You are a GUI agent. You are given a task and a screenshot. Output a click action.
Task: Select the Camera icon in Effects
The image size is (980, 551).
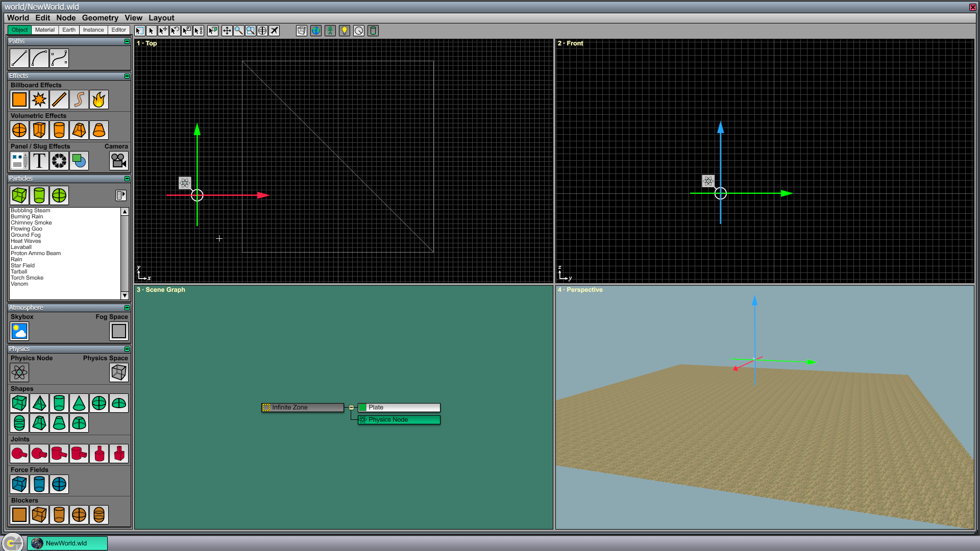pos(119,161)
